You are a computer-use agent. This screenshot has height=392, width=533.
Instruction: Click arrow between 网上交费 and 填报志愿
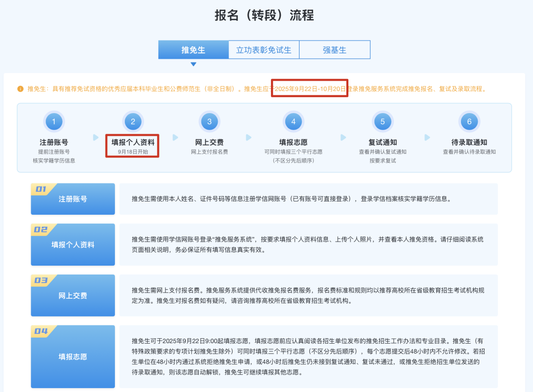[249, 137]
